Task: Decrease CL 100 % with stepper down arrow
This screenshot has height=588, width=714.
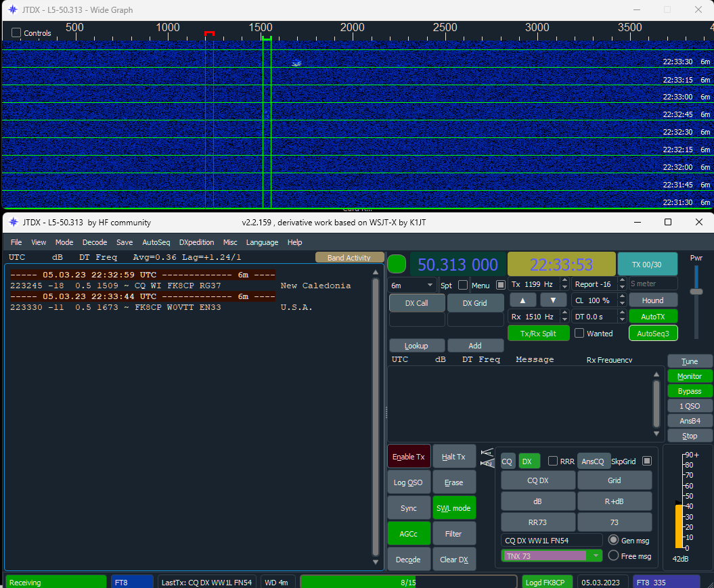Action: tap(622, 304)
